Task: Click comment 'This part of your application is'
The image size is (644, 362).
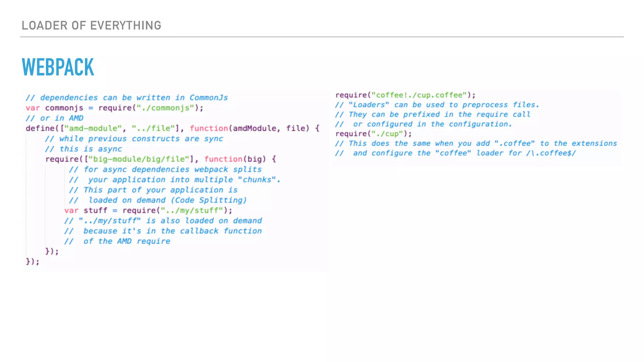Action: point(153,190)
